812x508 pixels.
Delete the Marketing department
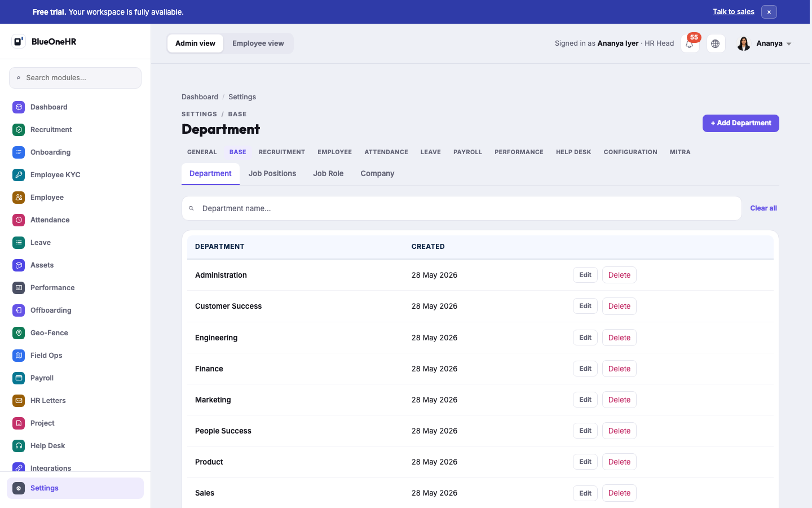tap(619, 400)
